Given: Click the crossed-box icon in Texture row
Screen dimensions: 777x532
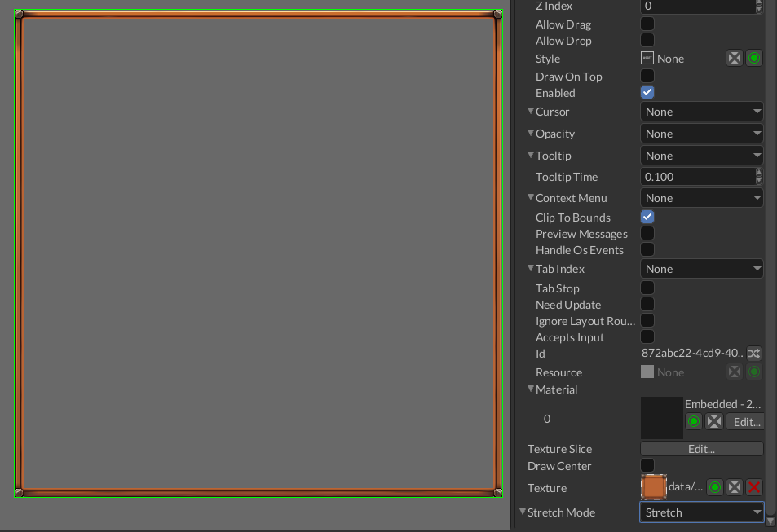Looking at the screenshot, I should tap(735, 487).
